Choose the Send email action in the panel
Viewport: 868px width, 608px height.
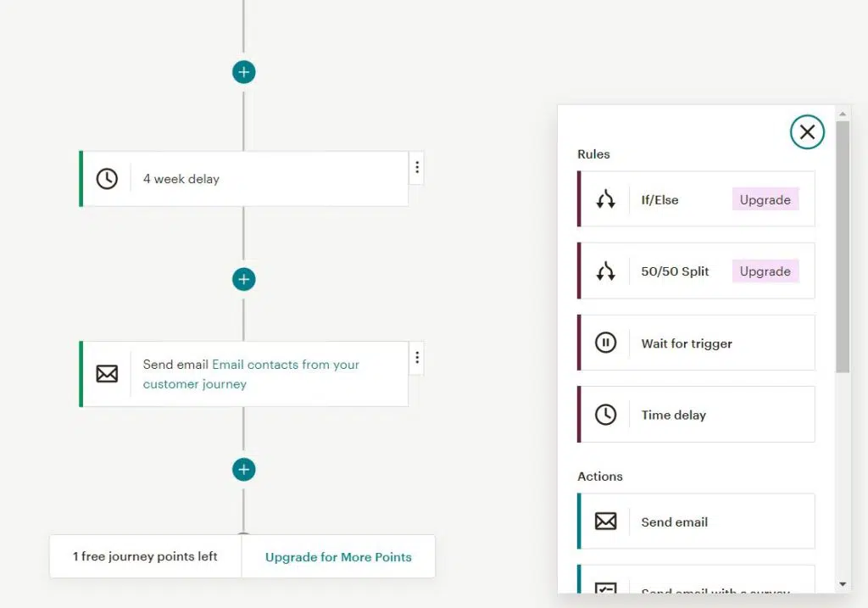point(696,521)
